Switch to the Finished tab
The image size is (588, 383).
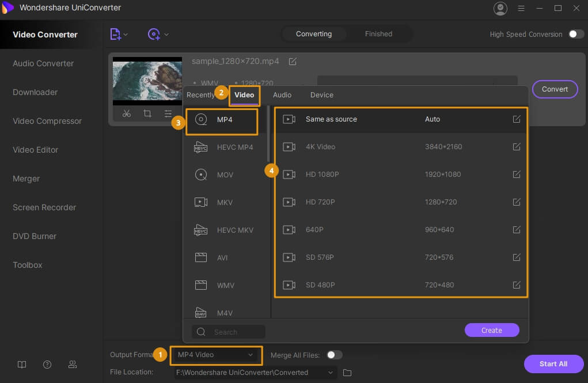pyautogui.click(x=378, y=34)
